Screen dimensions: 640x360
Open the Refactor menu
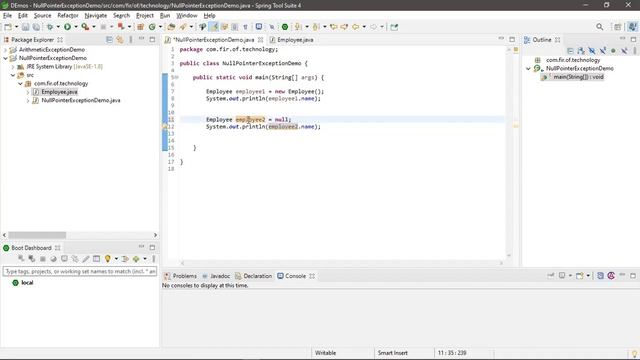point(68,16)
